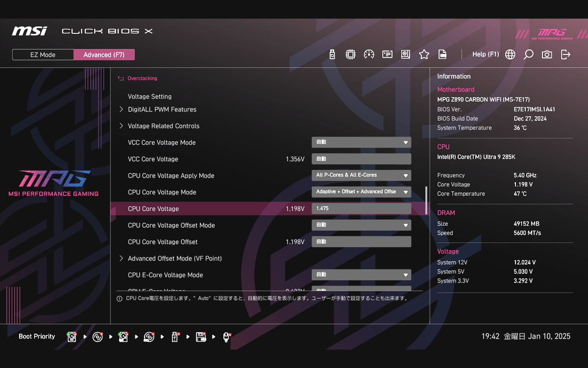Open the search magnifier icon
The width and height of the screenshot is (588, 368).
(x=528, y=54)
